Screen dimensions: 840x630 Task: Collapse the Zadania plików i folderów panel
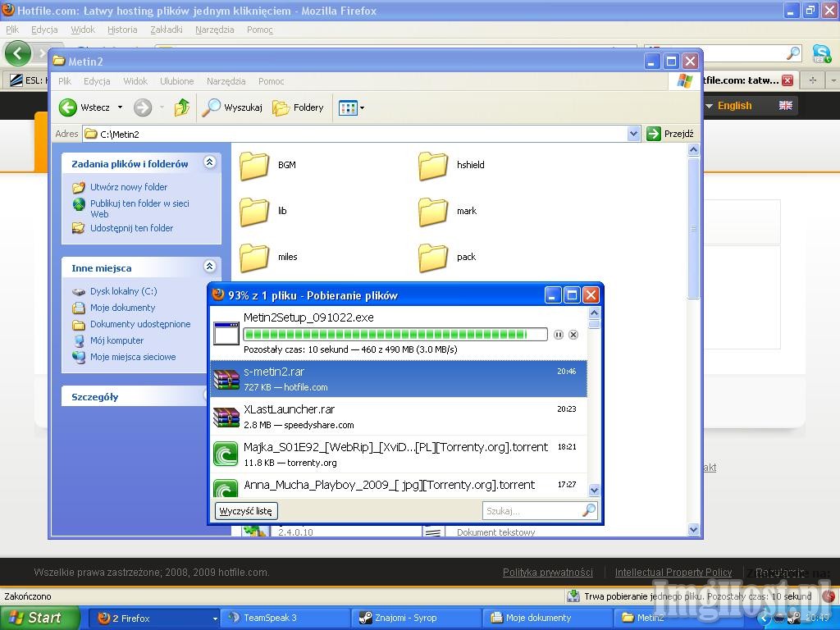point(210,162)
